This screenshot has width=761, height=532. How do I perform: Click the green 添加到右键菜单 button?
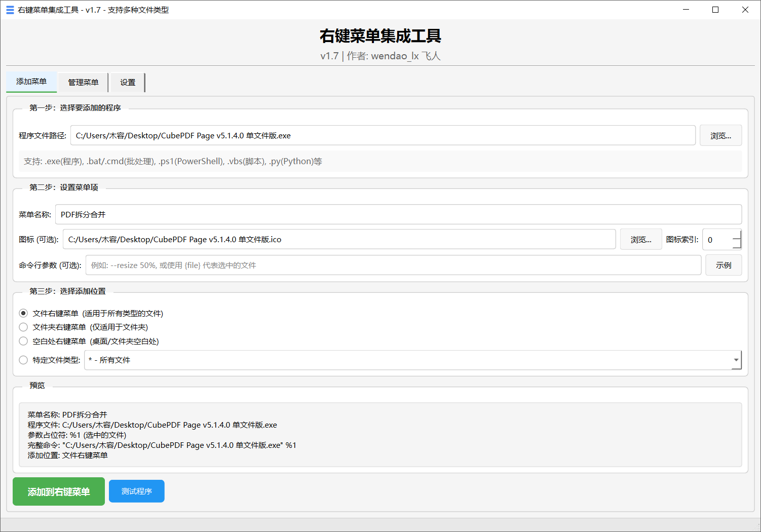[x=58, y=491]
